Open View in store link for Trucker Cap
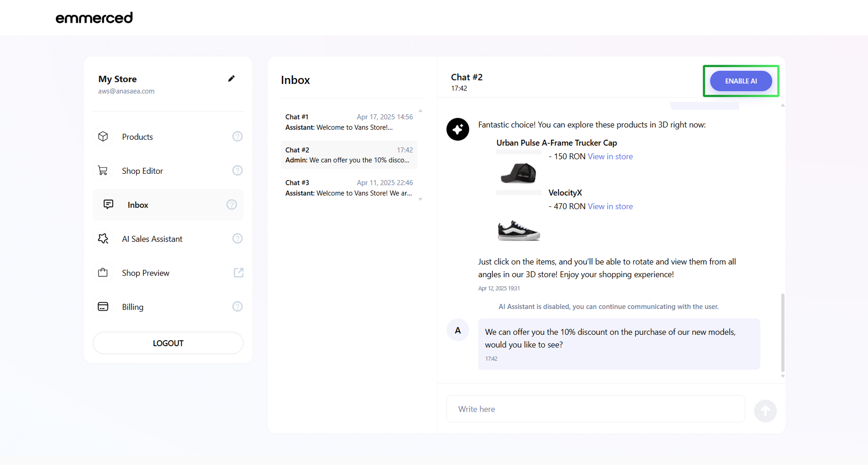The width and height of the screenshot is (868, 465). [x=610, y=157]
